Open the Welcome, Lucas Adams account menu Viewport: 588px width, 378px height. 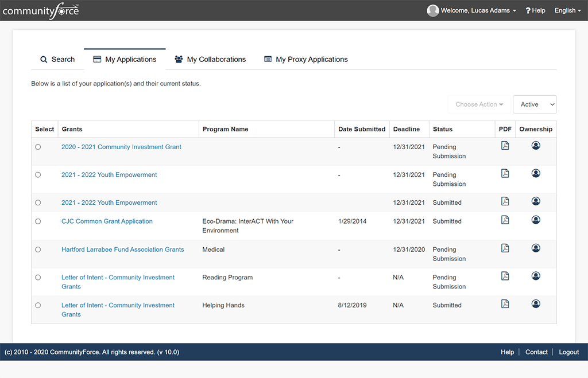(x=471, y=10)
